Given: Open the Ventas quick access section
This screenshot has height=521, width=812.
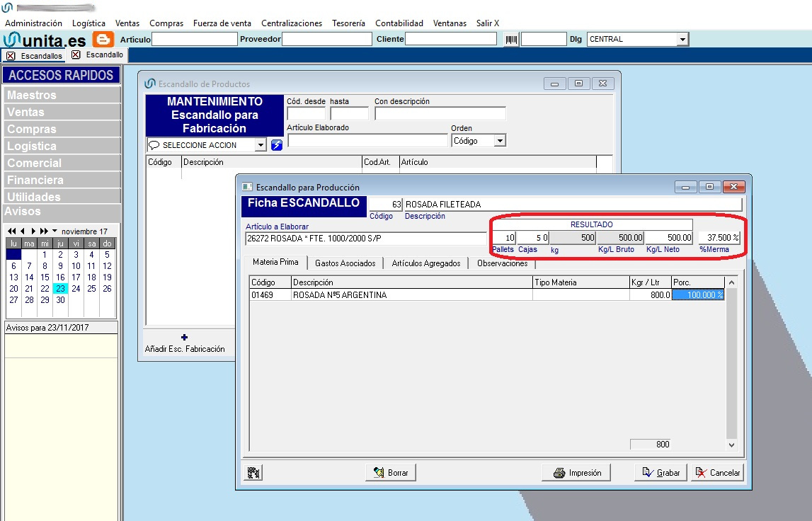Looking at the screenshot, I should [62, 112].
